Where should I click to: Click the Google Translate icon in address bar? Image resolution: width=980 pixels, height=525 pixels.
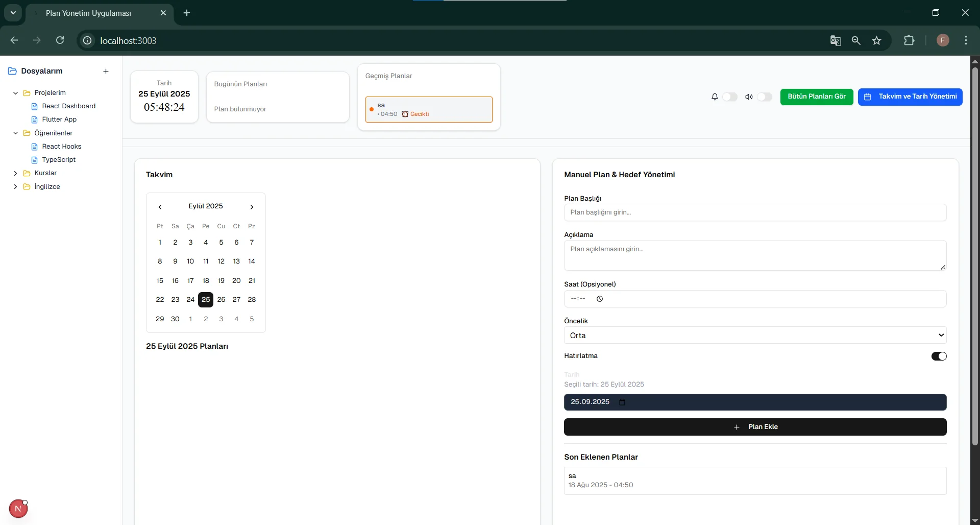(836, 41)
